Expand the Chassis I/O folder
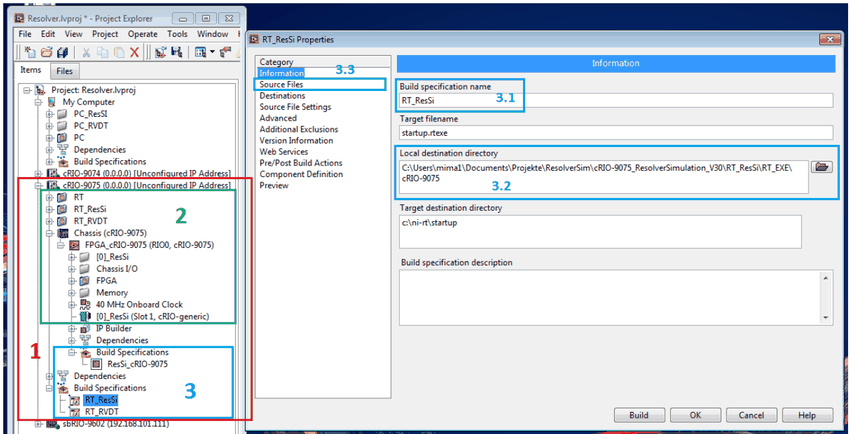This screenshot has width=852, height=434. click(72, 269)
